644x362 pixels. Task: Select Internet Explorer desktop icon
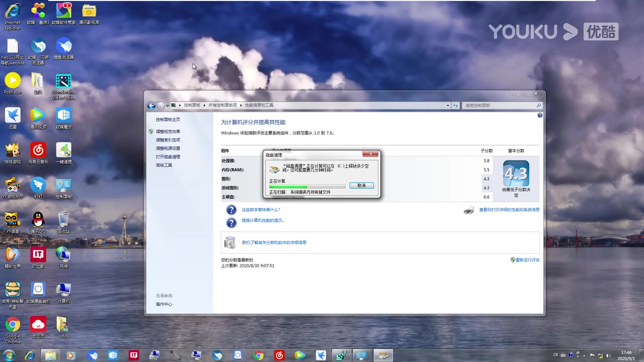click(13, 16)
